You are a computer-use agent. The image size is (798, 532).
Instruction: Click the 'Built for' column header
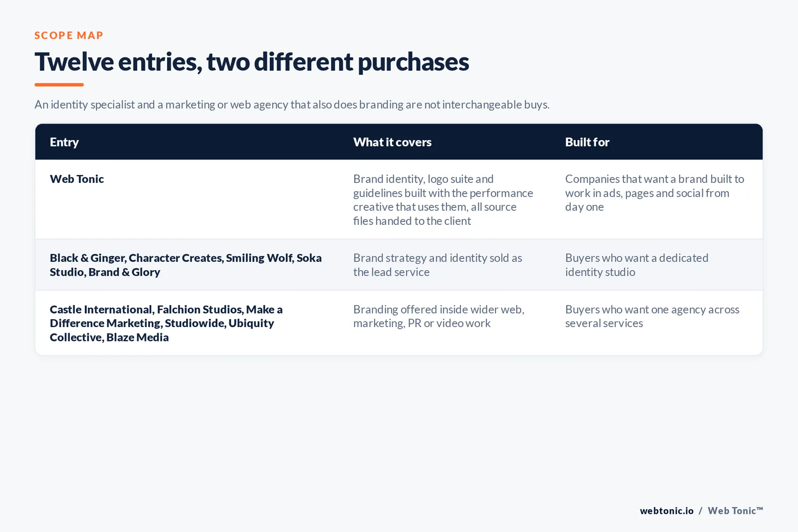click(x=587, y=142)
